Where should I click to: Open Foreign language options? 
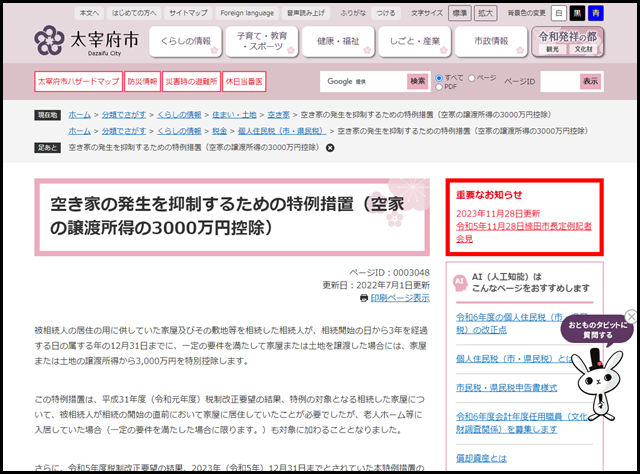click(247, 13)
